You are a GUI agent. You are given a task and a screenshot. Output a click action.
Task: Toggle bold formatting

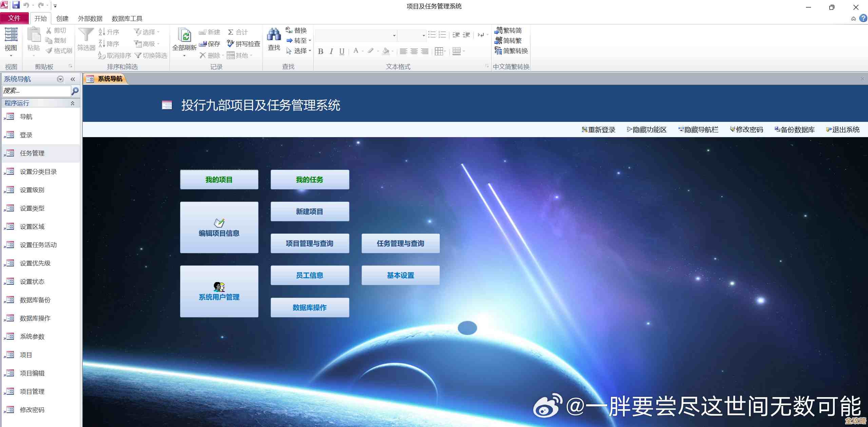(x=320, y=51)
